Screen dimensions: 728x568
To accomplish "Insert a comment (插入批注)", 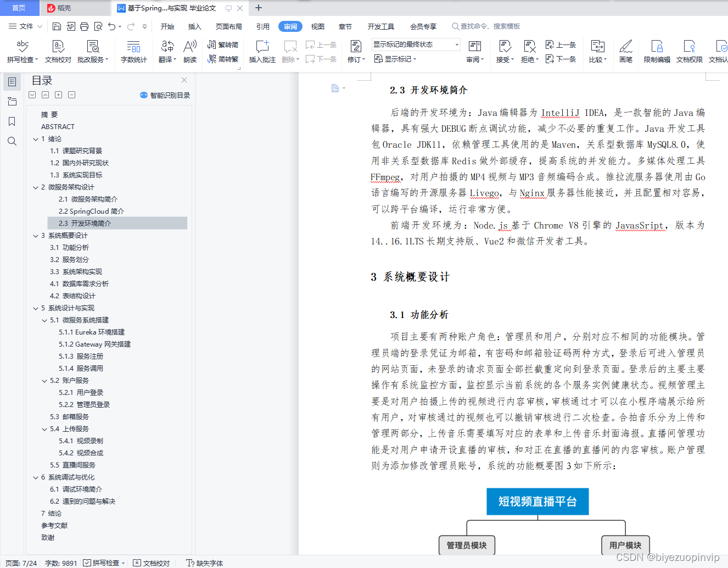I will coord(262,52).
